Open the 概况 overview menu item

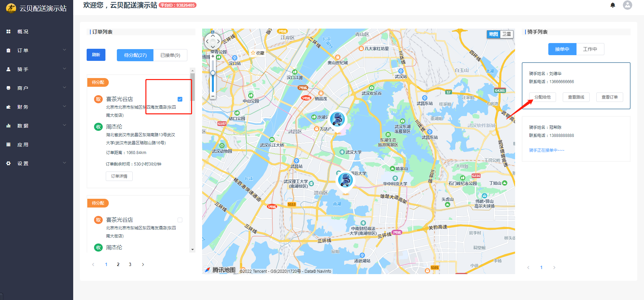(37, 32)
